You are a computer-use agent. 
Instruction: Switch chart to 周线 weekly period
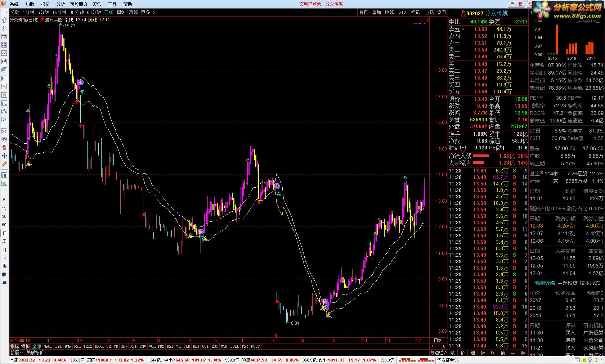click(x=121, y=12)
